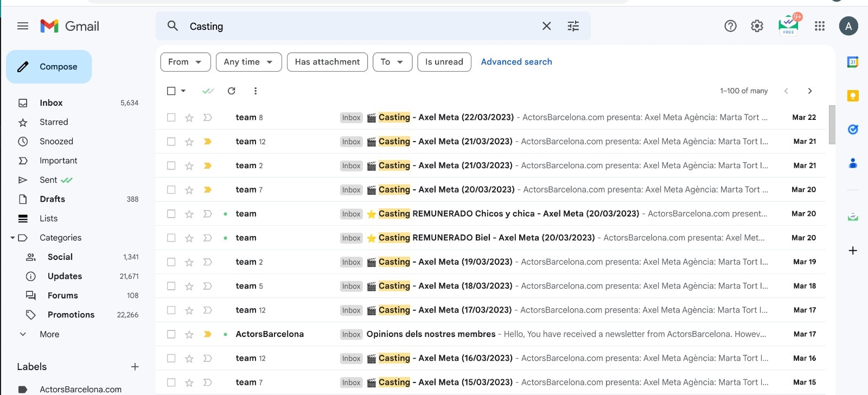Image resolution: width=868 pixels, height=395 pixels.
Task: Open Gmail support help icon
Action: (731, 26)
